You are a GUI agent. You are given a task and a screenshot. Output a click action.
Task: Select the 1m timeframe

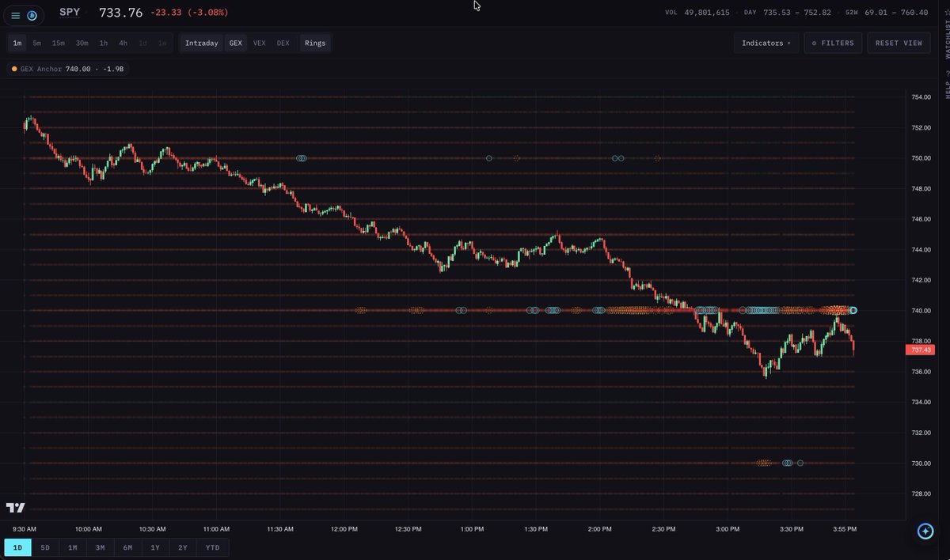pos(17,44)
